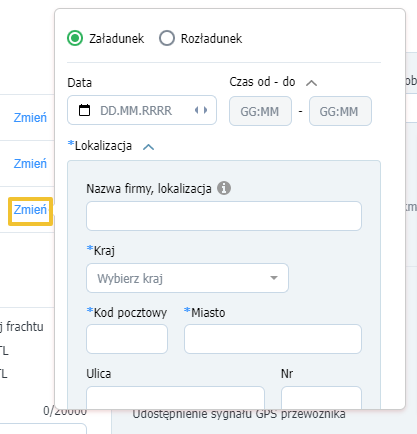
Task: Click the middle Zmień link
Action: pyautogui.click(x=30, y=164)
